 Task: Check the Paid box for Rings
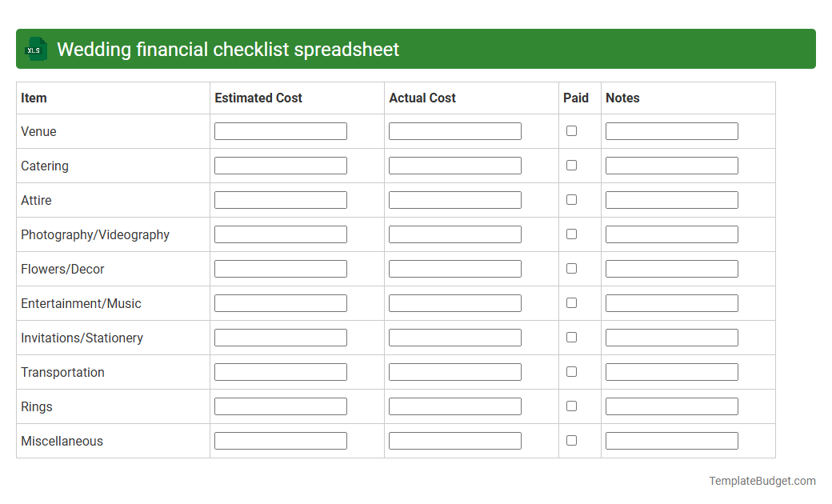[571, 406]
